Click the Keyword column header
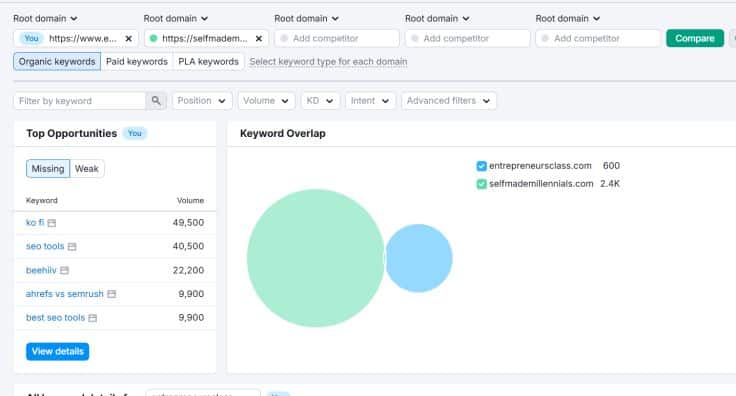This screenshot has height=396, width=736. tap(42, 200)
